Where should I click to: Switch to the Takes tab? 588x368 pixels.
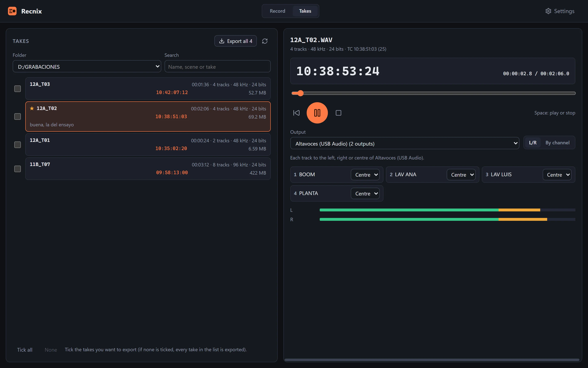pos(305,11)
